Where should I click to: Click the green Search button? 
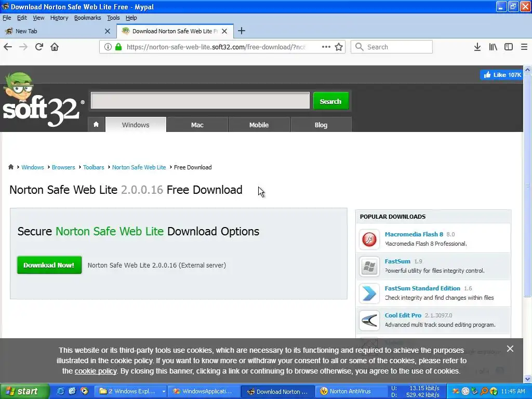coord(331,101)
